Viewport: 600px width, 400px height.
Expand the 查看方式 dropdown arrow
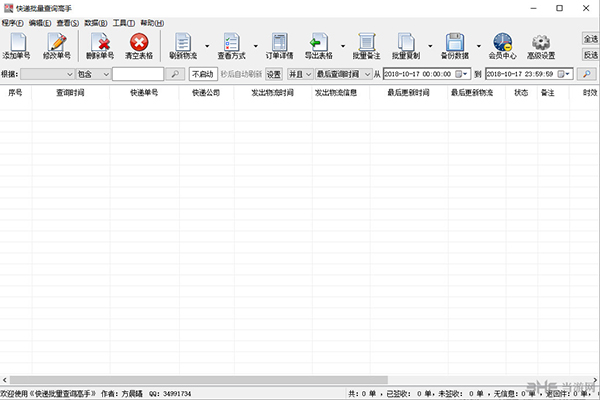[256, 46]
